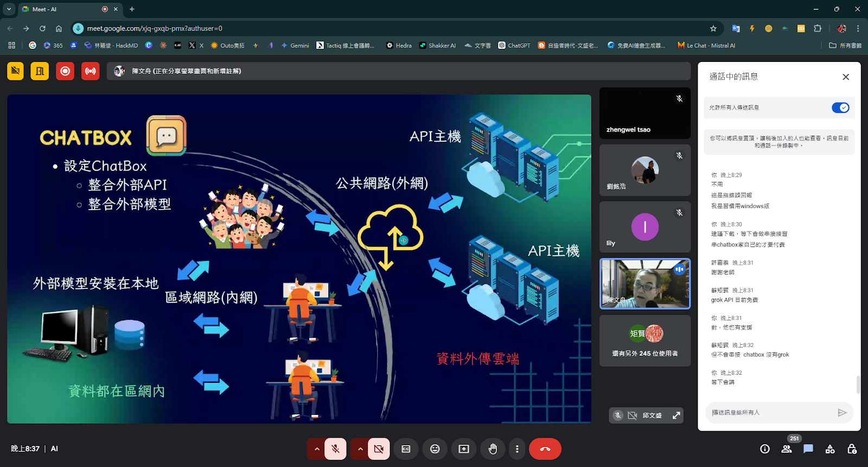This screenshot has width=868, height=467.
Task: Open host controls lock icon
Action: (852, 449)
